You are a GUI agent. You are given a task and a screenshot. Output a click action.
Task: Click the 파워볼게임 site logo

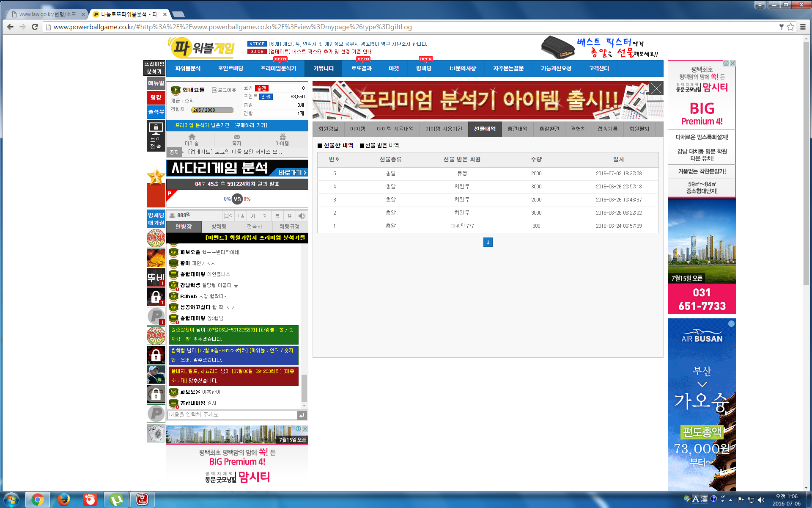point(202,47)
